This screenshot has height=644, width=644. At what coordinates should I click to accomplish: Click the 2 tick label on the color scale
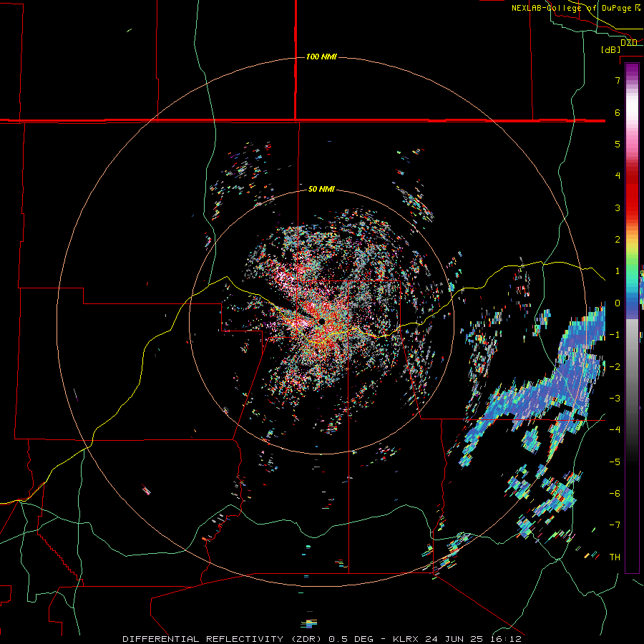(x=618, y=240)
